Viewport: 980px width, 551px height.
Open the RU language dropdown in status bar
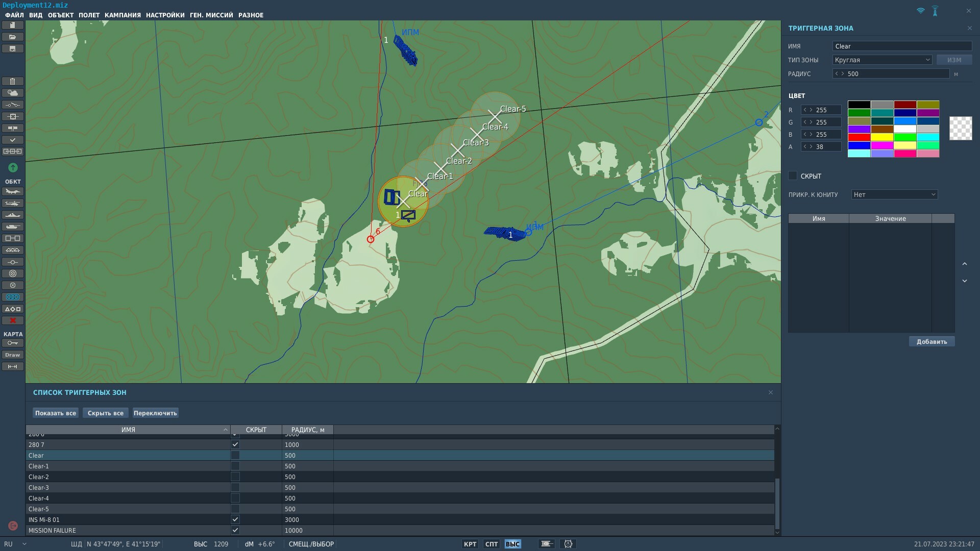click(15, 544)
